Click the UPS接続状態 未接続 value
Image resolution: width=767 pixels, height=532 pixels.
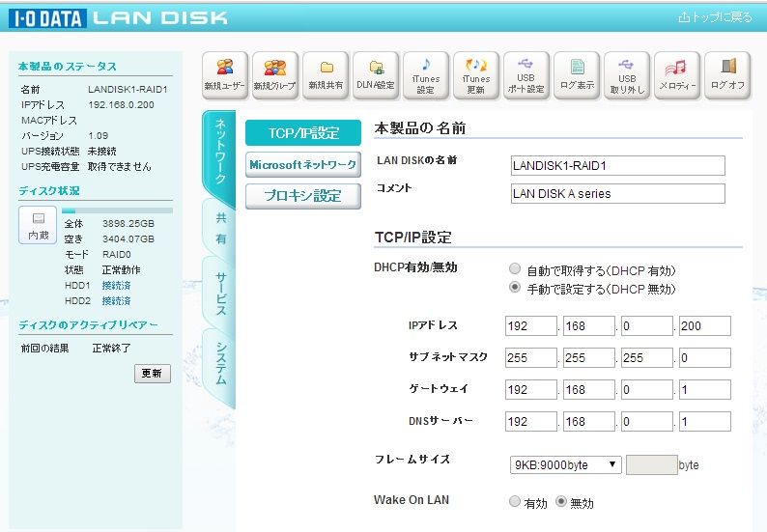pos(101,151)
